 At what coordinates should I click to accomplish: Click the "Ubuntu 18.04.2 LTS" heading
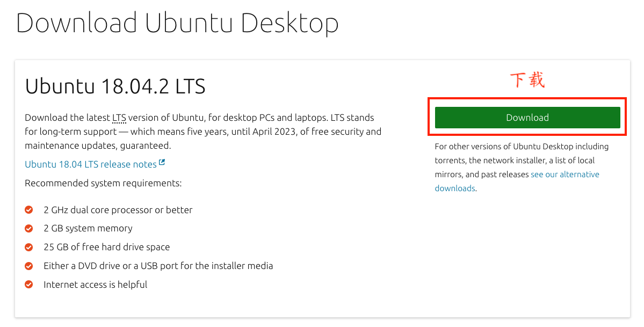(115, 86)
